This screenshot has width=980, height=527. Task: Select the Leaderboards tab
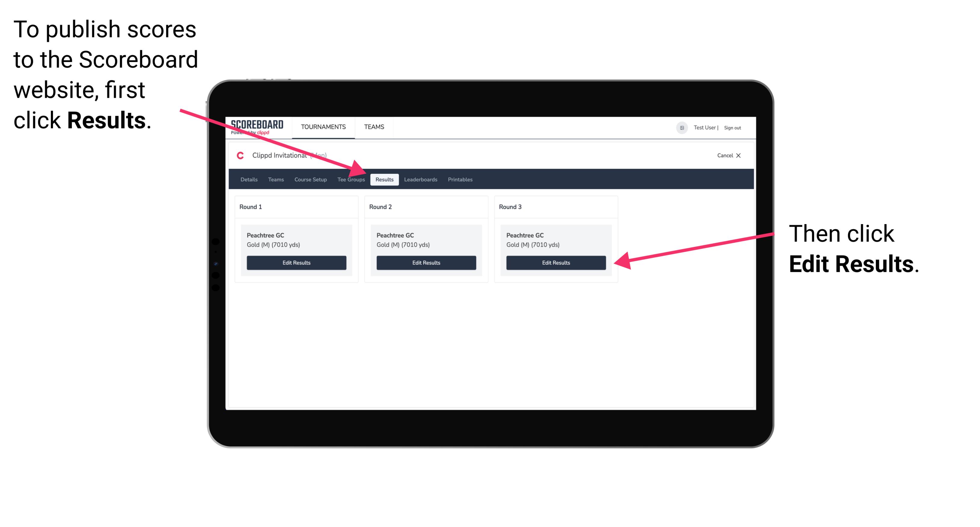pos(420,180)
